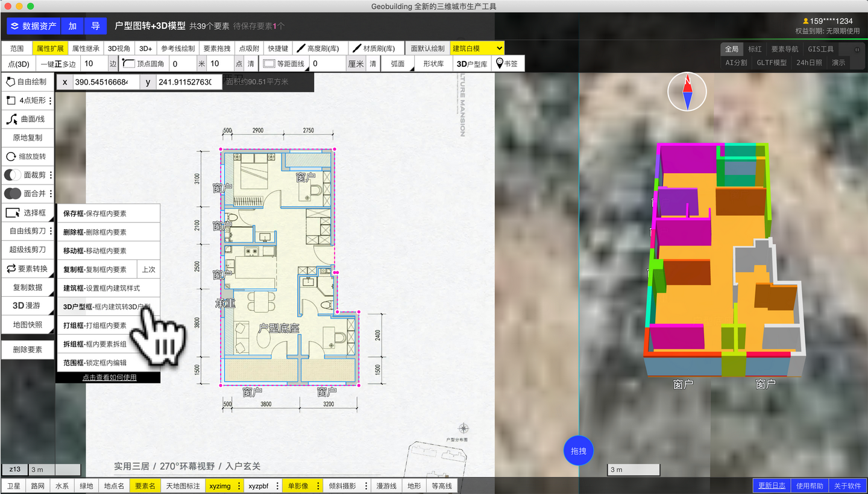Click the 加 add button
This screenshot has height=494, width=868.
point(72,26)
